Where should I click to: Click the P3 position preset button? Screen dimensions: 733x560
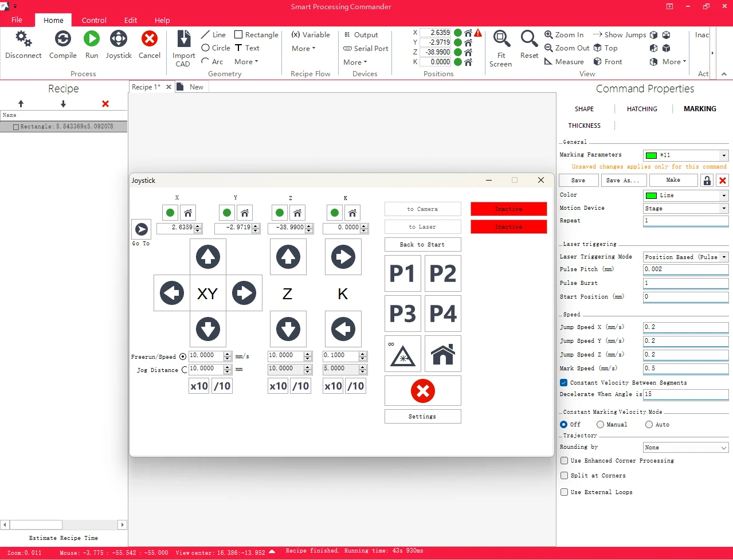[403, 314]
